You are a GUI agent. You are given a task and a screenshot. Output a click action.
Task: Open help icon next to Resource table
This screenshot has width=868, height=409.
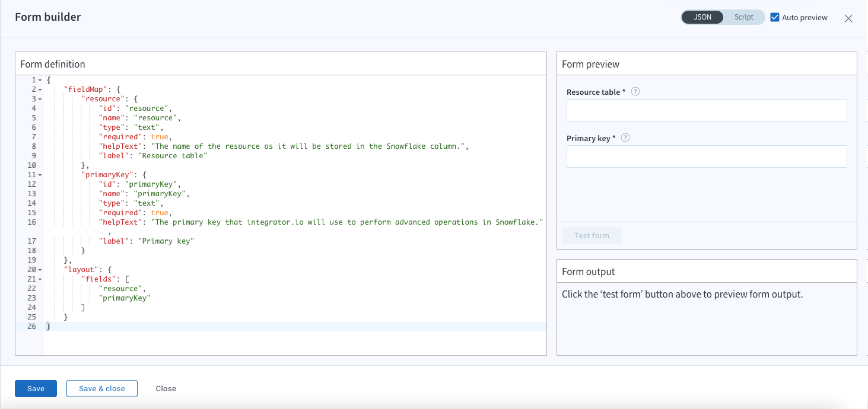(x=635, y=92)
